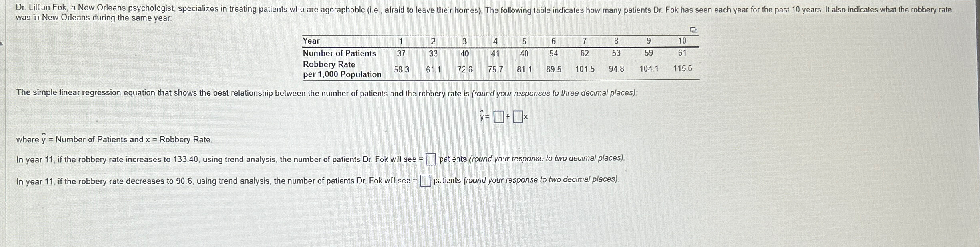
Task: Click the column header for Year 10
Action: 682,41
